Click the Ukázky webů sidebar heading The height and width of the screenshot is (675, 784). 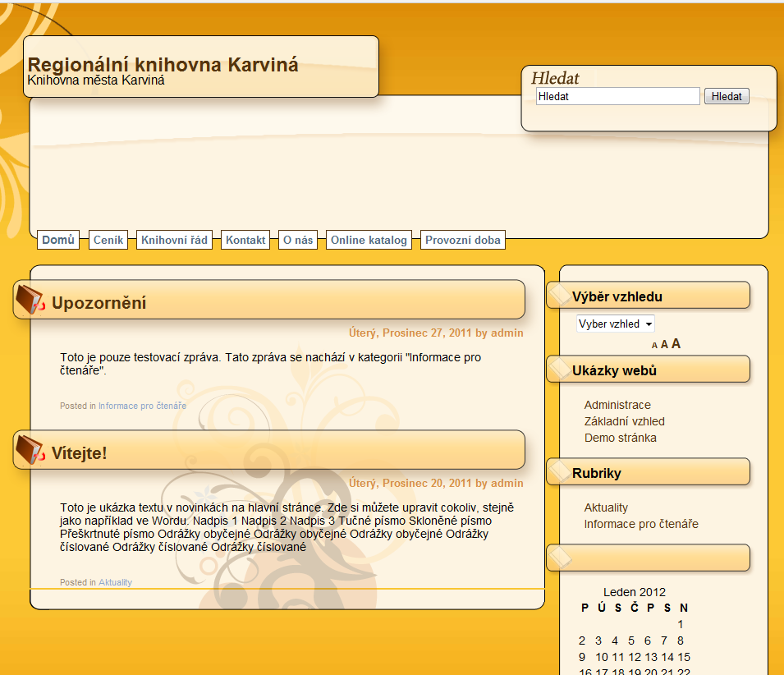(614, 370)
